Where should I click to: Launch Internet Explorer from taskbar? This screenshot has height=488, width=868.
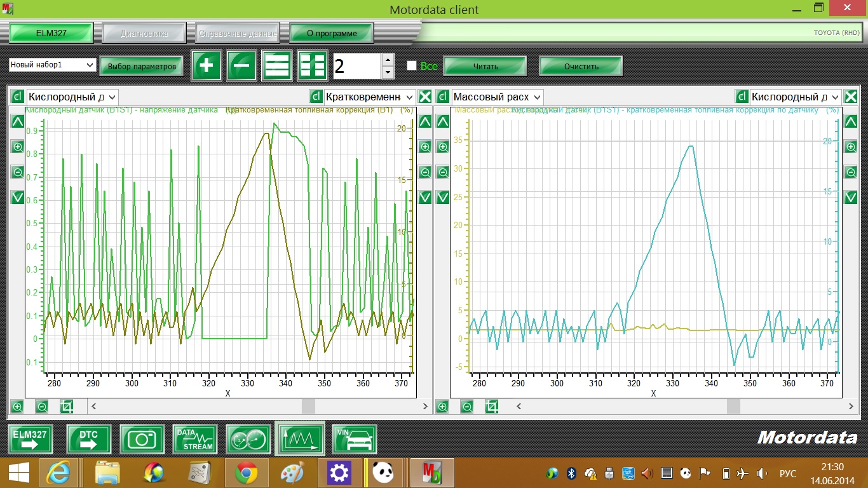click(x=60, y=473)
